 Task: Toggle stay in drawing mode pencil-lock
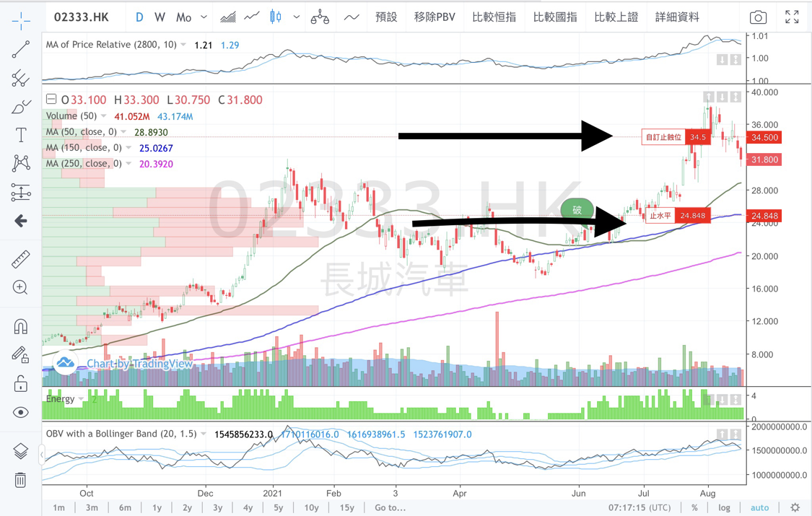[21, 354]
